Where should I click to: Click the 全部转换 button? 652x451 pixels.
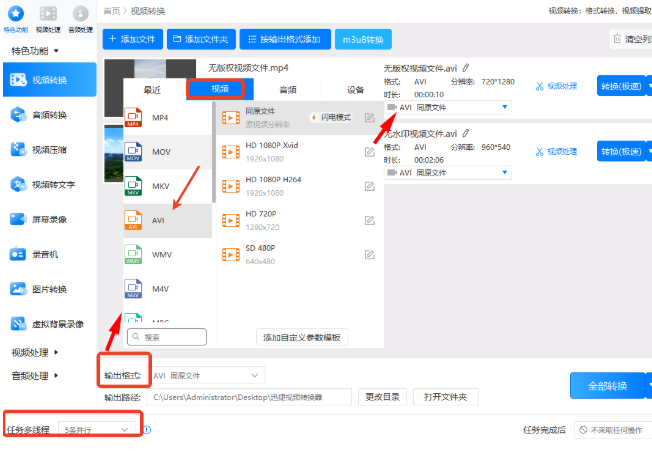coord(608,386)
